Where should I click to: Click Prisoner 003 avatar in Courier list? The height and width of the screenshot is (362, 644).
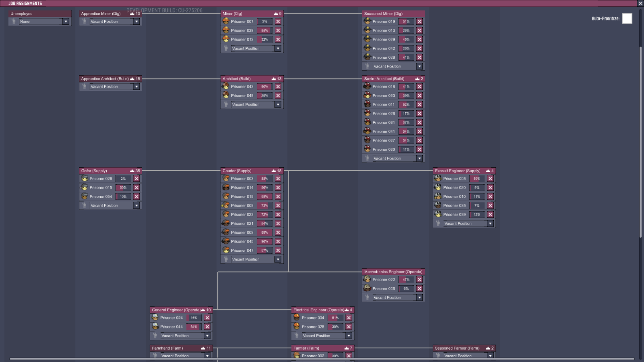tap(226, 179)
